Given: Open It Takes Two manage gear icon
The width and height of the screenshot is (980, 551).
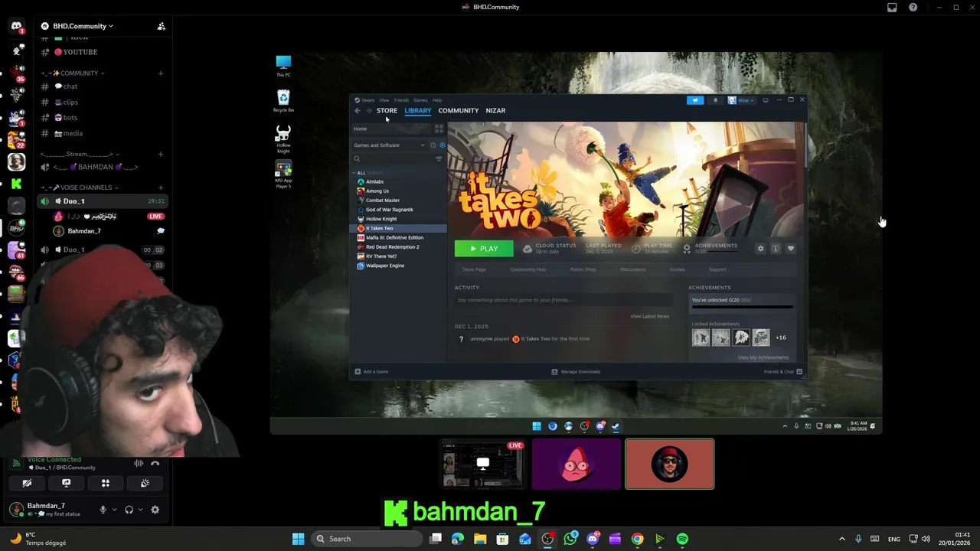Looking at the screenshot, I should (760, 249).
